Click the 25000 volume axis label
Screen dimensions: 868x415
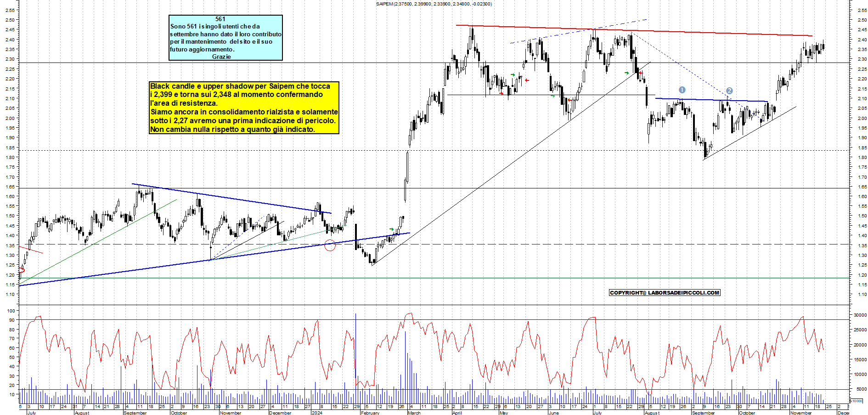tap(860, 330)
